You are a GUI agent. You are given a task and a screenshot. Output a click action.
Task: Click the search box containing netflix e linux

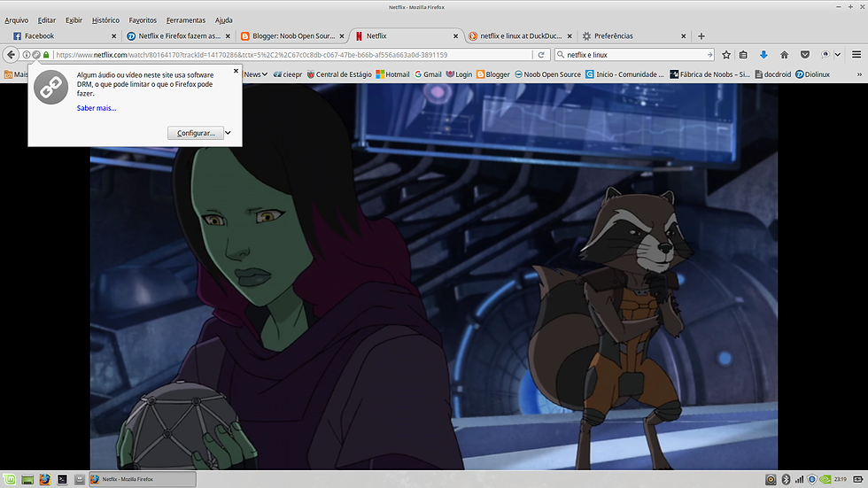(635, 55)
